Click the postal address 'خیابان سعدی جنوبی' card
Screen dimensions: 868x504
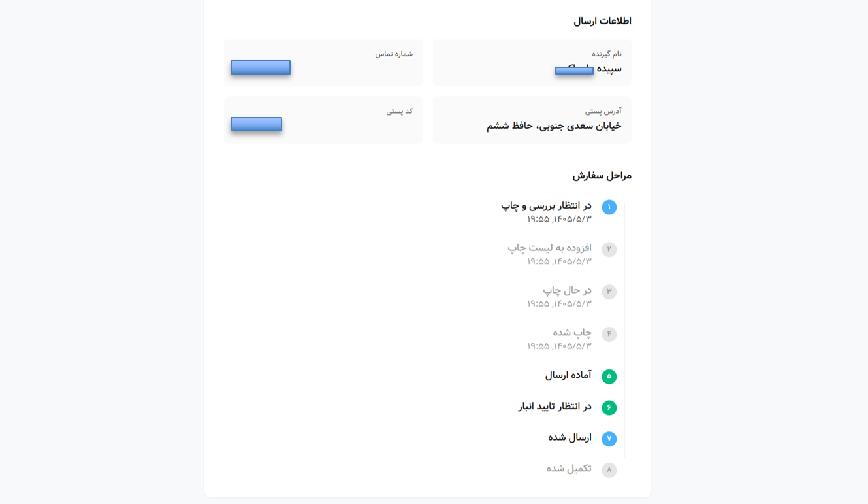tap(532, 120)
